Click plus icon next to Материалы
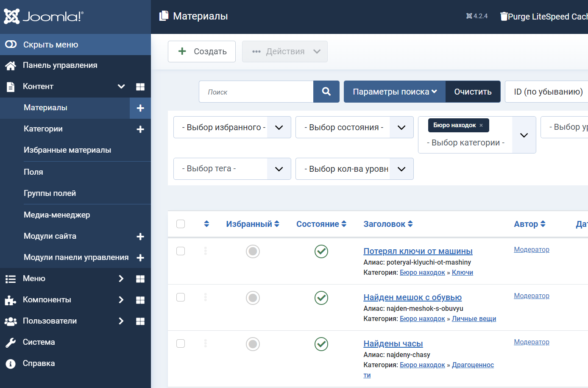The image size is (588, 388). [x=140, y=108]
